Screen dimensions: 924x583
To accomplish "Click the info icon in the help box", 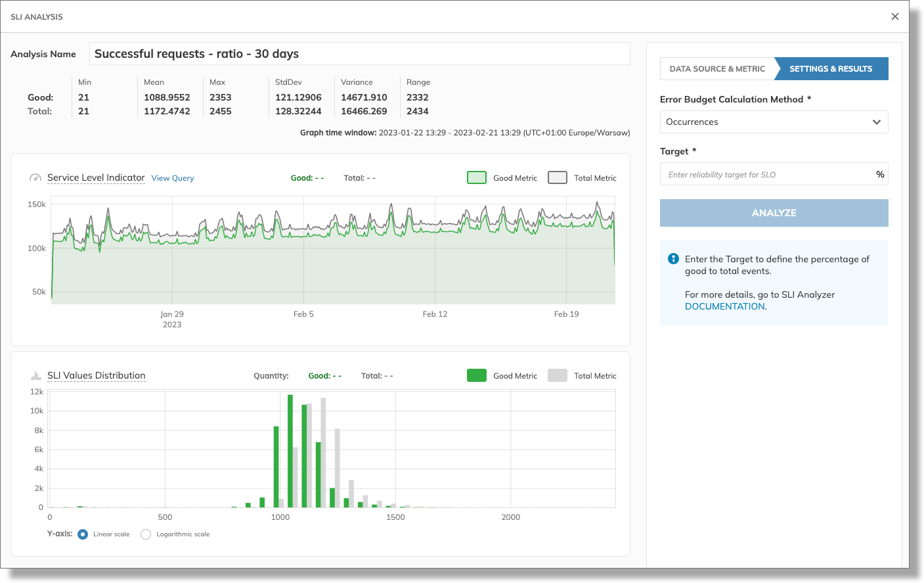I will coord(673,259).
